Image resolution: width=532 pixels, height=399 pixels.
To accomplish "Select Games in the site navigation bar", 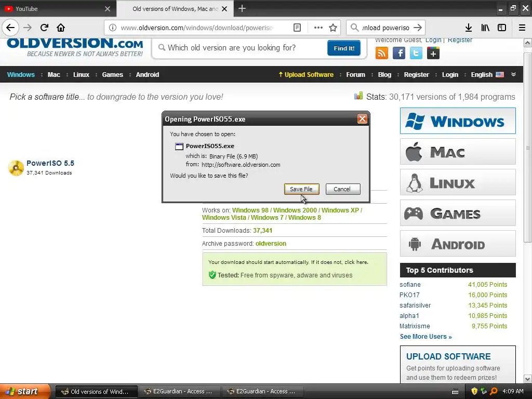I will tap(112, 75).
